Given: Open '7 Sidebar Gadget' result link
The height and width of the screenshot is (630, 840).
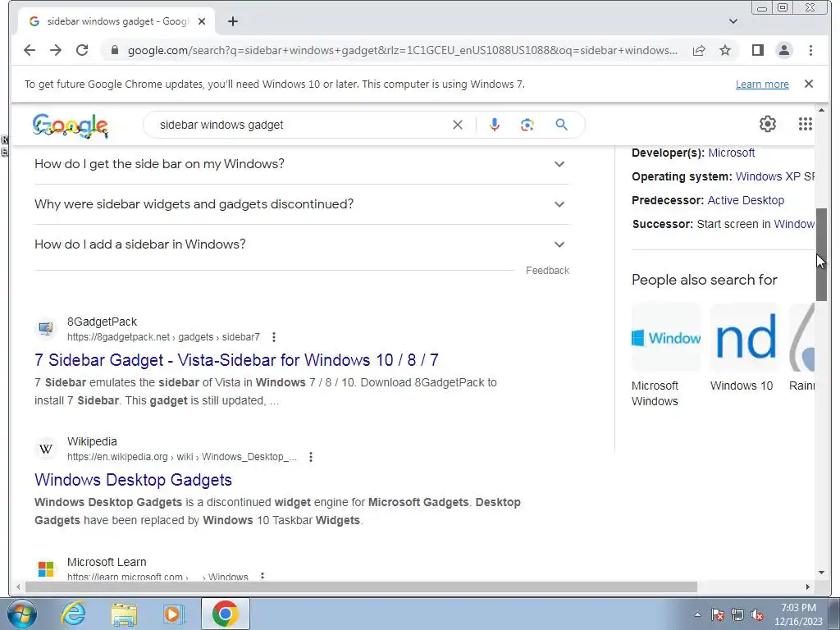Looking at the screenshot, I should pos(236,360).
